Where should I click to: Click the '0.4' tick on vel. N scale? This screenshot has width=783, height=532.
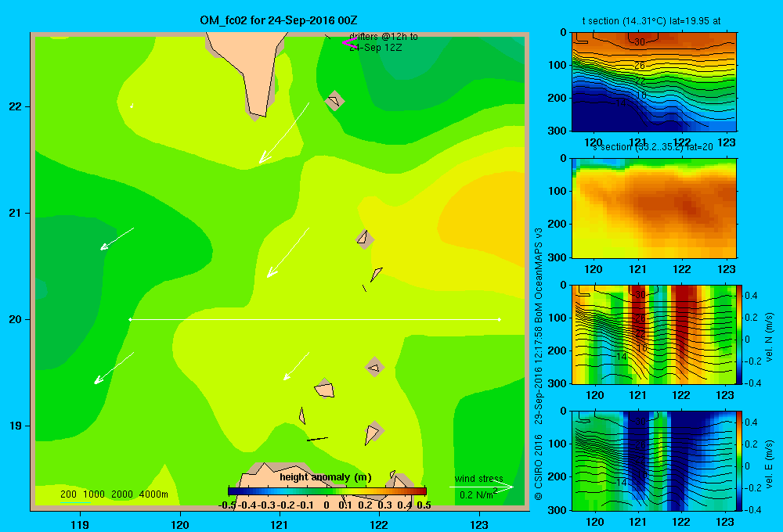[751, 296]
